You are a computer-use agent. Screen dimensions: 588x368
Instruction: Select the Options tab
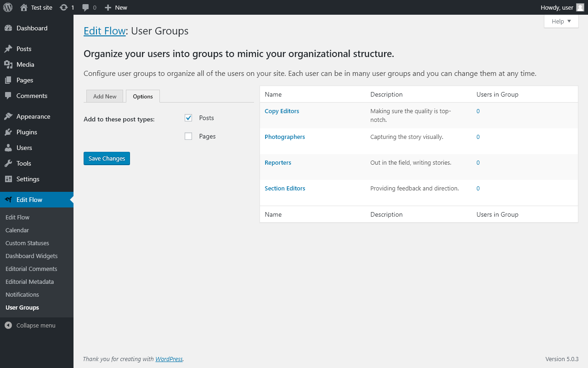[x=143, y=96]
